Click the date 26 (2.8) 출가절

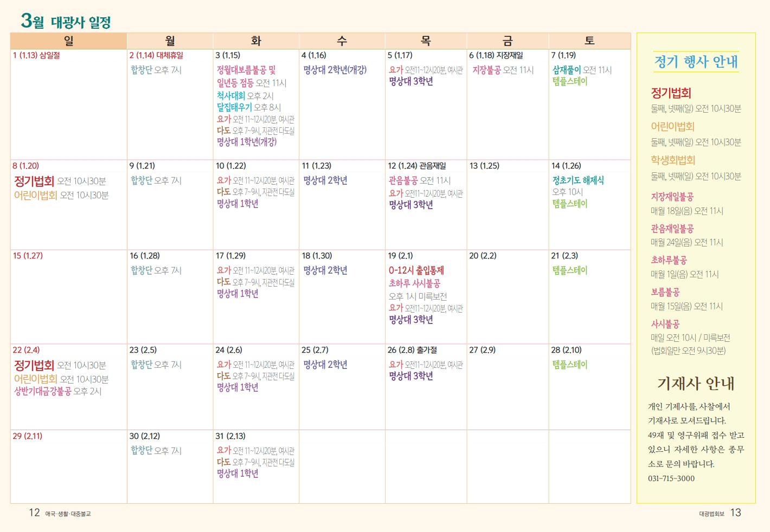coord(412,350)
